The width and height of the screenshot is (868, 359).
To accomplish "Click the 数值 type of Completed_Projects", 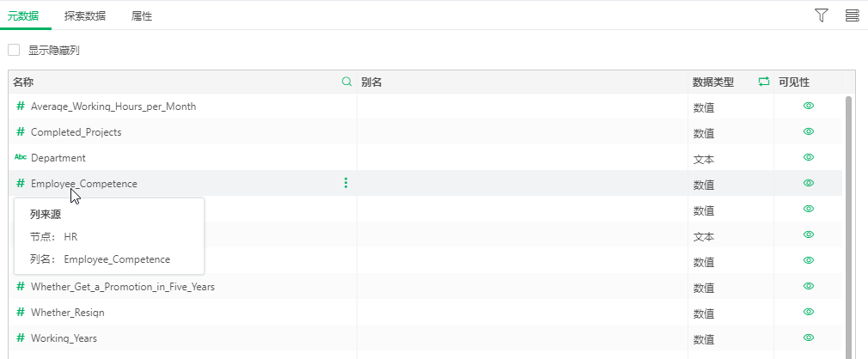I will coord(704,133).
